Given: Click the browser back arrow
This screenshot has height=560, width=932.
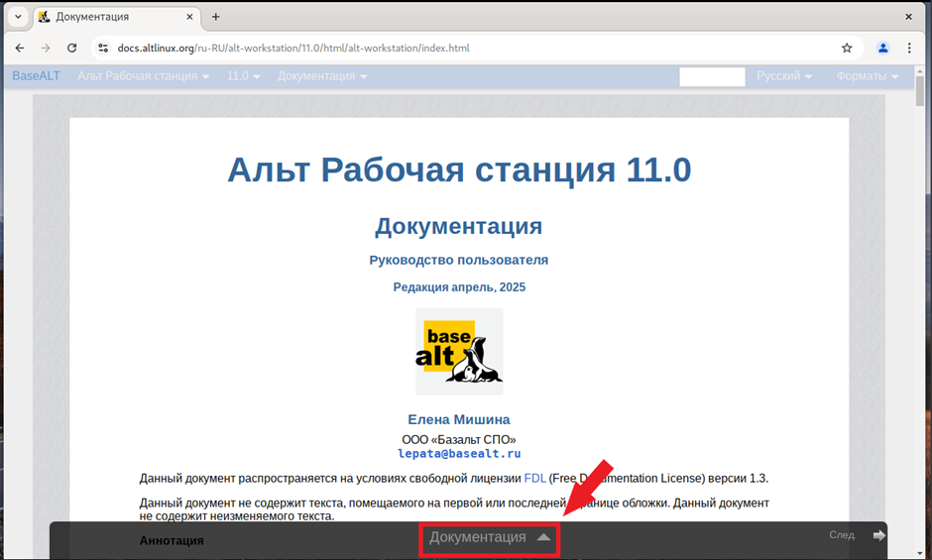Looking at the screenshot, I should pos(20,48).
